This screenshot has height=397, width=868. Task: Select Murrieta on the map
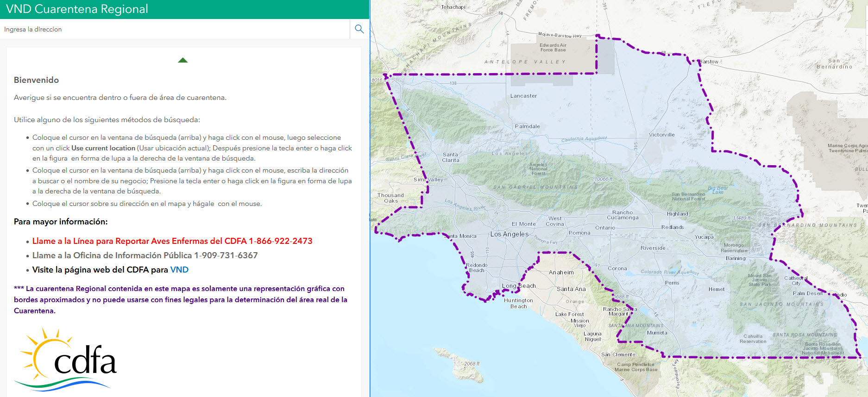[657, 333]
